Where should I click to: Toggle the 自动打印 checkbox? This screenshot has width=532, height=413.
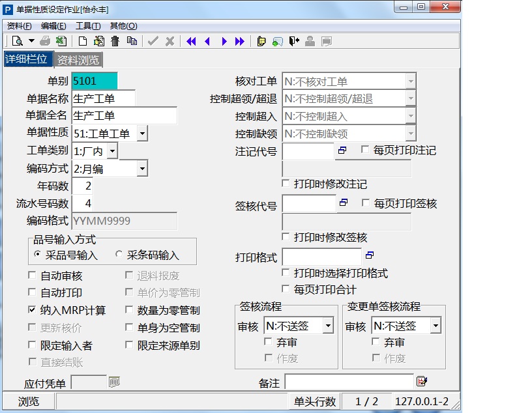pos(32,292)
